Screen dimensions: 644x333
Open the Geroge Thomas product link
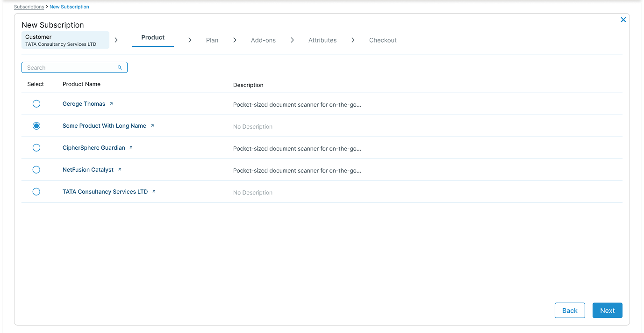[x=84, y=104]
